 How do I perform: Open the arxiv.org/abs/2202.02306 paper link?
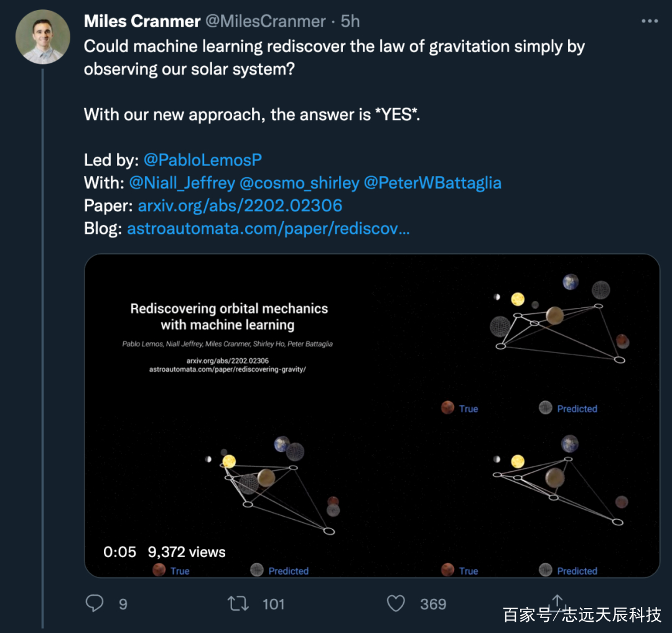(240, 206)
